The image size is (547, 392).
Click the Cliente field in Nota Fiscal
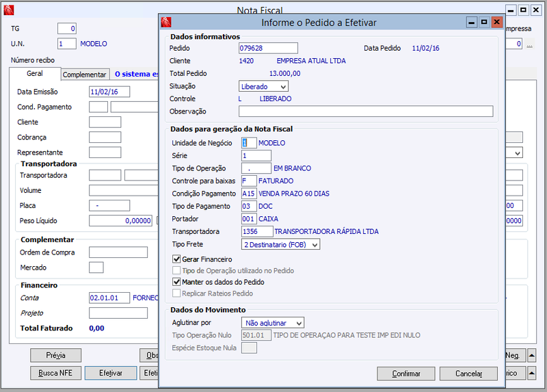[105, 122]
